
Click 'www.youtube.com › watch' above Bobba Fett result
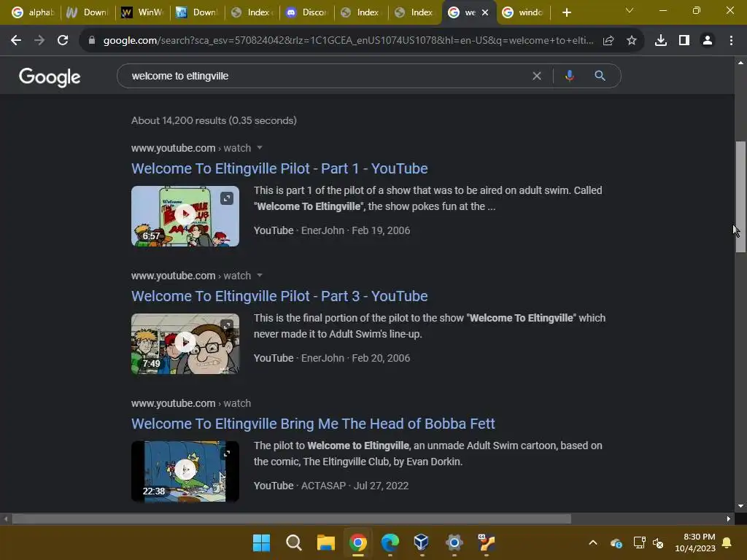point(191,403)
